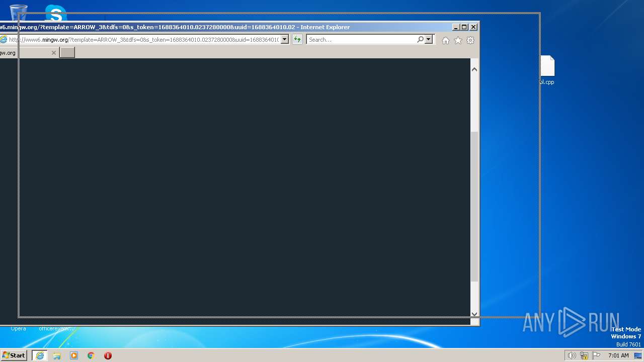
Task: Click the network tray icon
Action: [584, 355]
